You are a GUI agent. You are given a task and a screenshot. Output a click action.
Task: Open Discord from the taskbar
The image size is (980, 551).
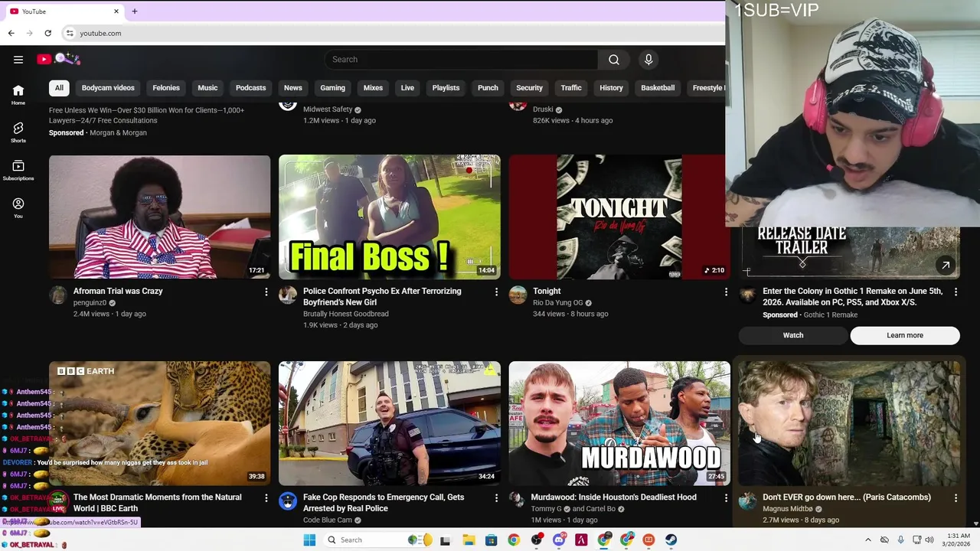pos(559,540)
